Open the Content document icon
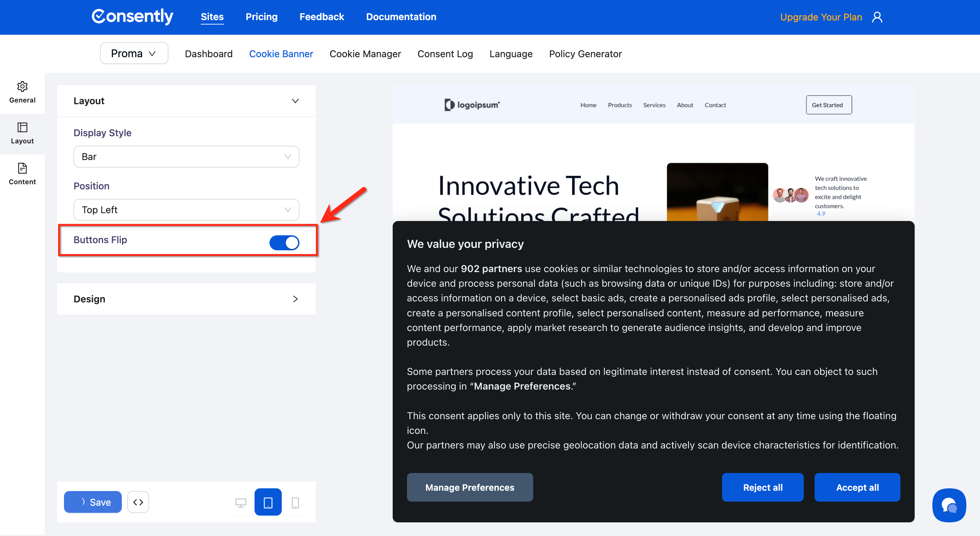This screenshot has width=980, height=536. pyautogui.click(x=22, y=168)
